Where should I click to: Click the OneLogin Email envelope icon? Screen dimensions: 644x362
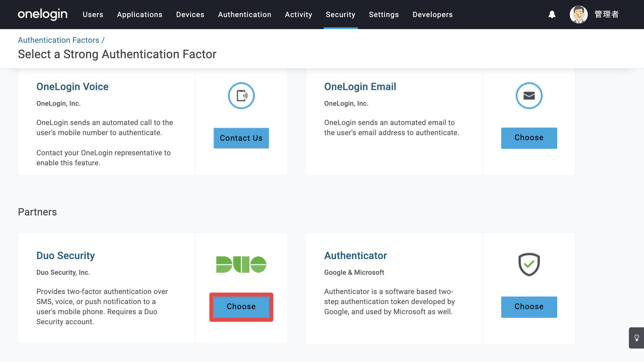529,96
